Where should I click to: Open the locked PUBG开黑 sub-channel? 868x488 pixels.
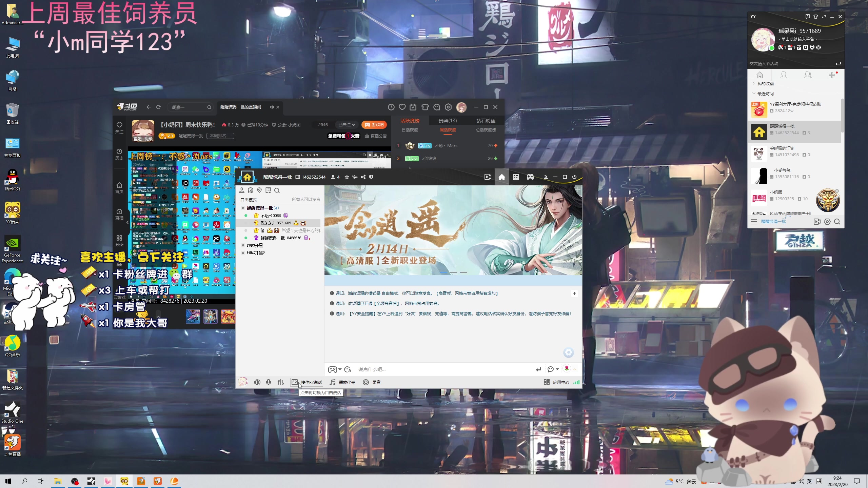(x=255, y=245)
